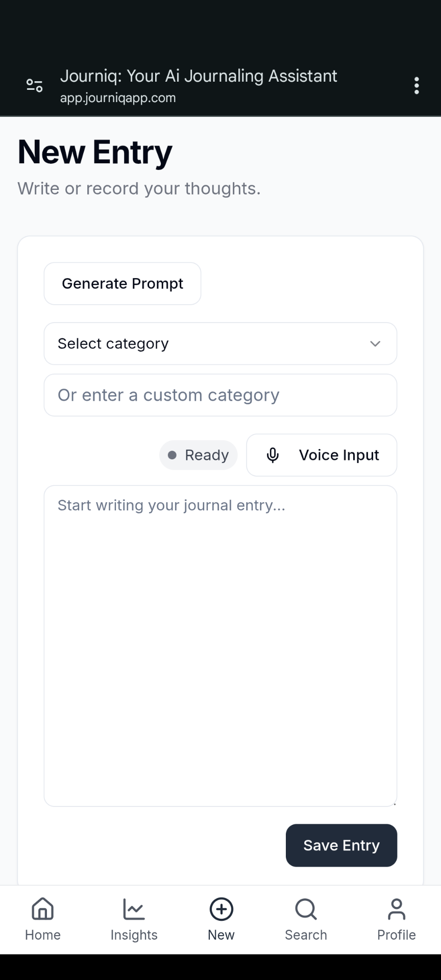441x980 pixels.
Task: Open browser three-dot menu
Action: (416, 86)
